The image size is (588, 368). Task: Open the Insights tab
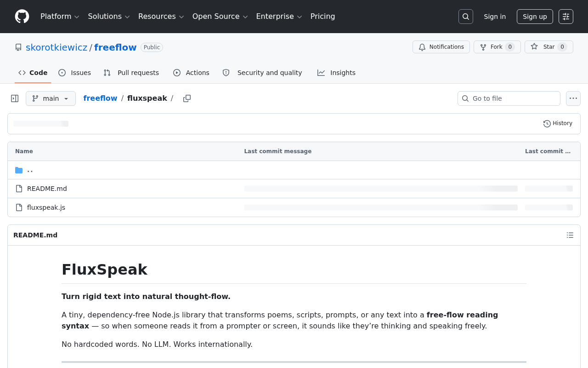tap(336, 73)
